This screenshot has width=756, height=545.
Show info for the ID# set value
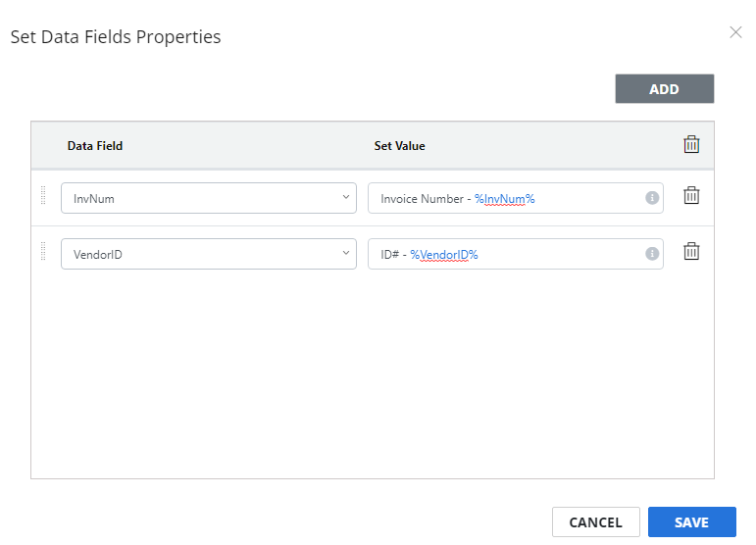[x=652, y=254]
